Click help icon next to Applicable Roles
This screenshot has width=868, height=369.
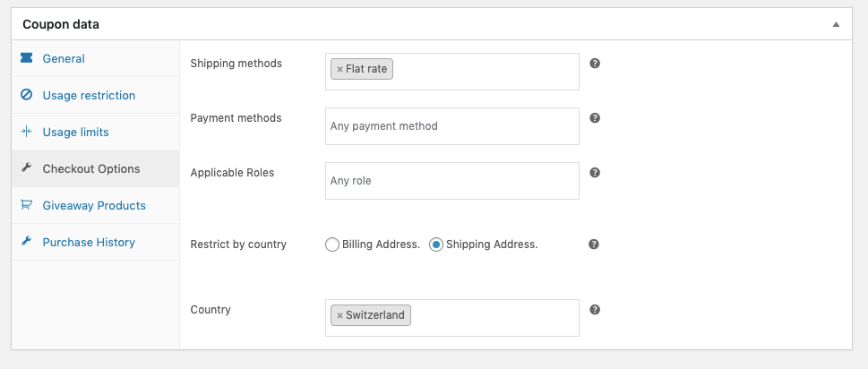tap(595, 173)
